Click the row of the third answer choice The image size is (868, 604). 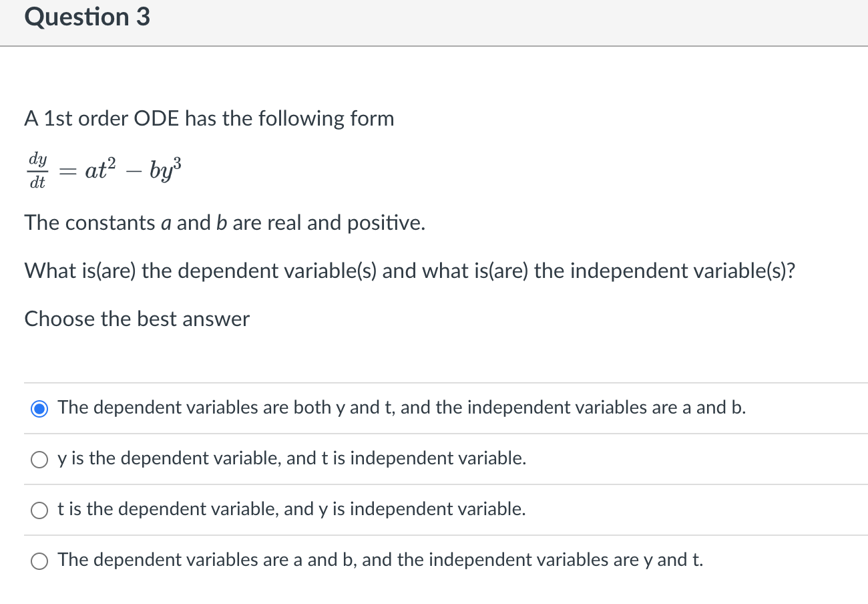[292, 510]
